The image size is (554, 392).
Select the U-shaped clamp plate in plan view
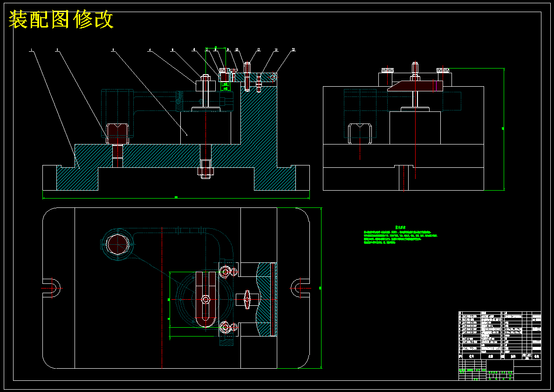[x=205, y=299]
